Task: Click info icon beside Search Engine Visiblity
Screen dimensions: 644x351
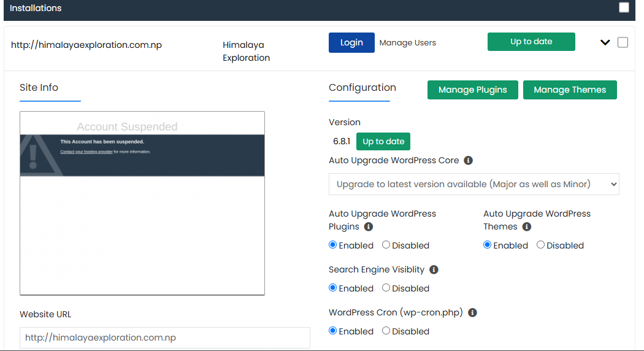Action: 434,269
